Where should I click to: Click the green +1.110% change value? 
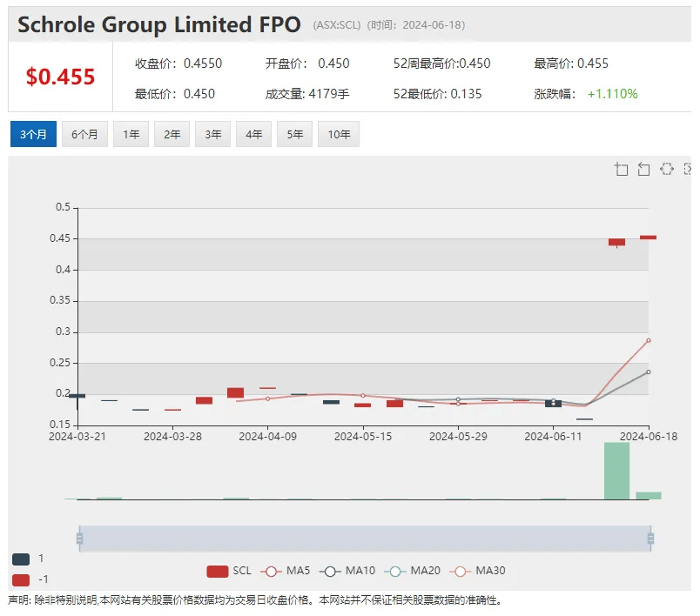pos(612,94)
